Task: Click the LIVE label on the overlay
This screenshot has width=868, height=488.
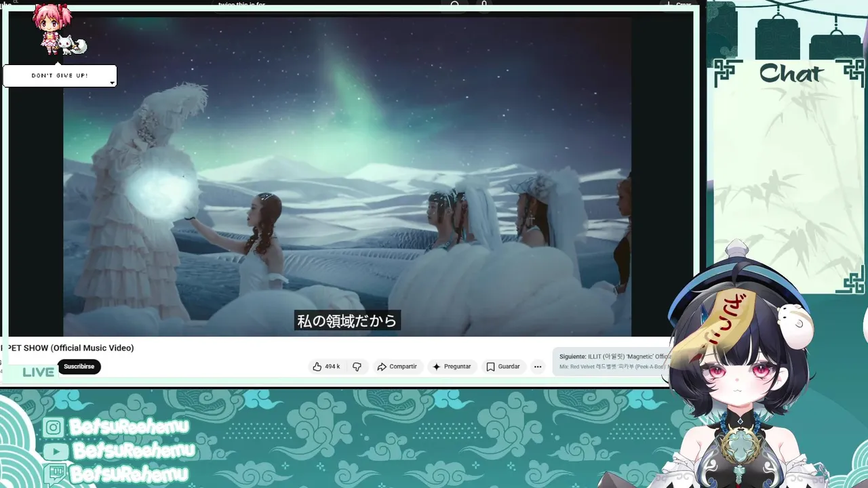Action: [38, 372]
